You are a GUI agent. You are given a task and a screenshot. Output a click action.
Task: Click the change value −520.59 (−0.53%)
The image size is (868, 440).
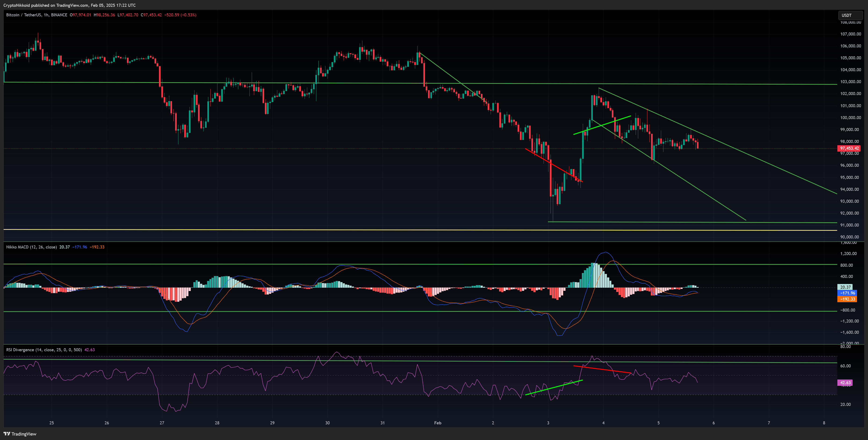[x=180, y=15]
